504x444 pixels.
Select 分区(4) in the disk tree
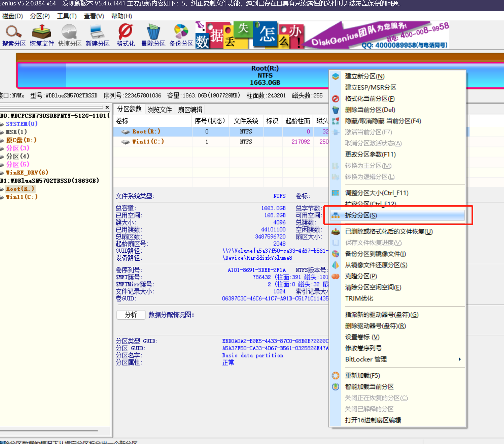18,156
